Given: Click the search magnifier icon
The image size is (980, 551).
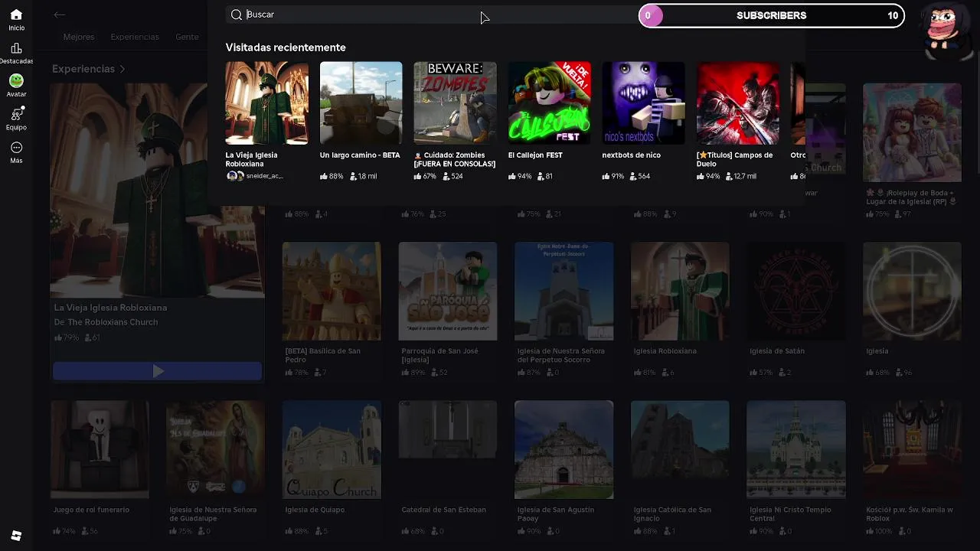Looking at the screenshot, I should coord(237,15).
